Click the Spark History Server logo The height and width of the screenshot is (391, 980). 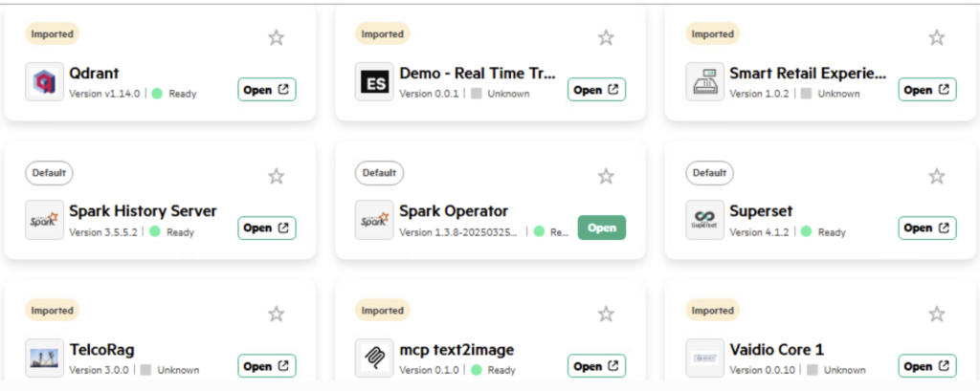44,220
